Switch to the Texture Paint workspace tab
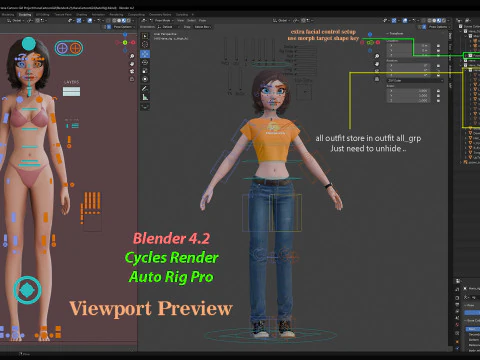 point(63,15)
